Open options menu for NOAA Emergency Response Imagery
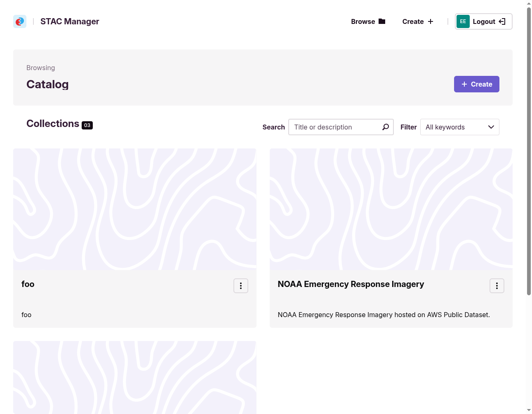Screen dimensions: 532x414 tap(497, 286)
